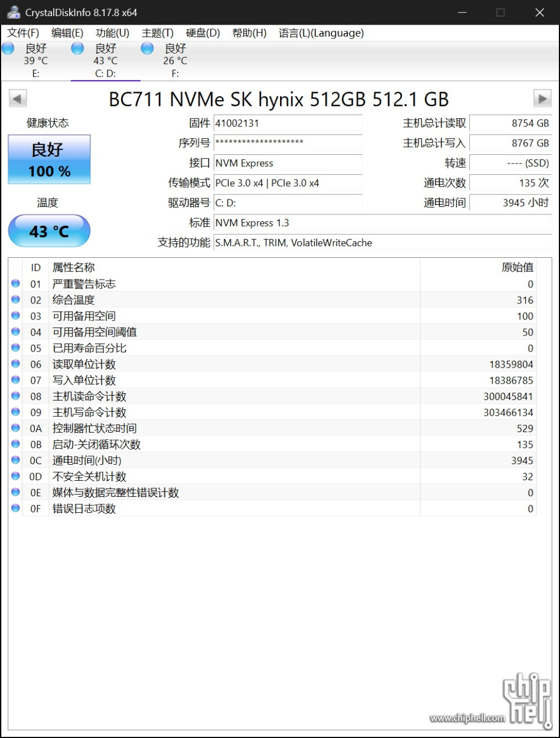This screenshot has width=560, height=738.
Task: Click the 原始值 column header
Action: tap(517, 268)
